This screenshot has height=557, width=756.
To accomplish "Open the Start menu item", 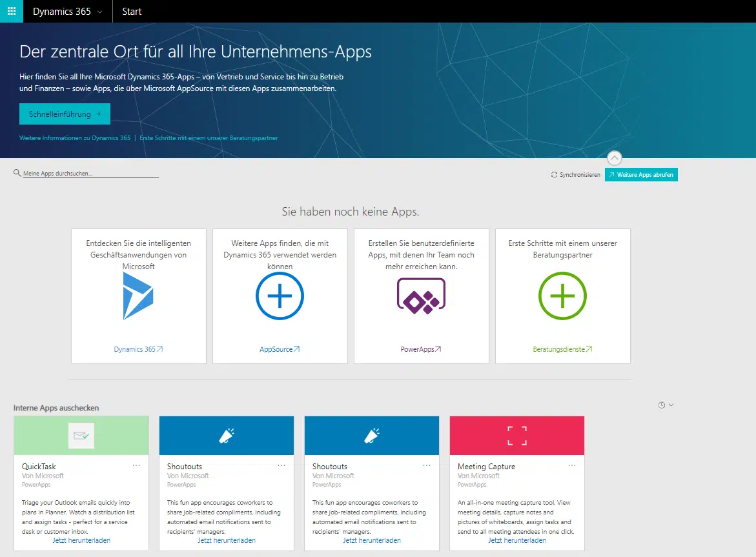I will point(132,12).
